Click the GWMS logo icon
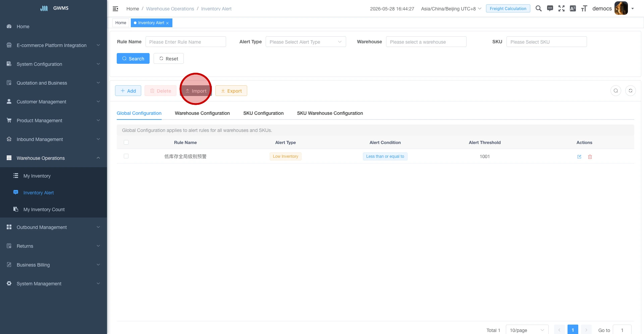The image size is (644, 334). tap(44, 8)
